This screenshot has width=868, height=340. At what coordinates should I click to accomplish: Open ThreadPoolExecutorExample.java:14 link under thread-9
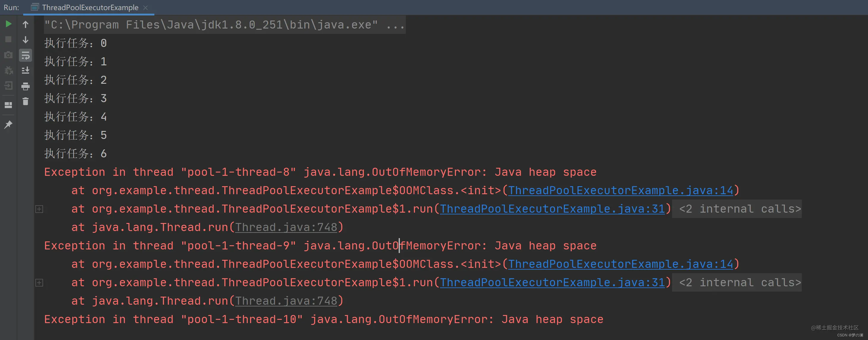pos(621,264)
